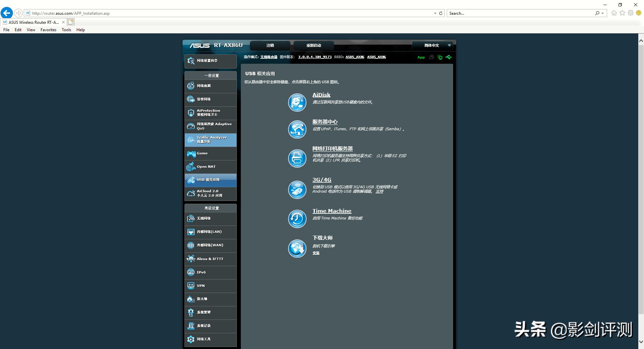
Task: Click the guest users icon in header
Action: click(x=431, y=57)
